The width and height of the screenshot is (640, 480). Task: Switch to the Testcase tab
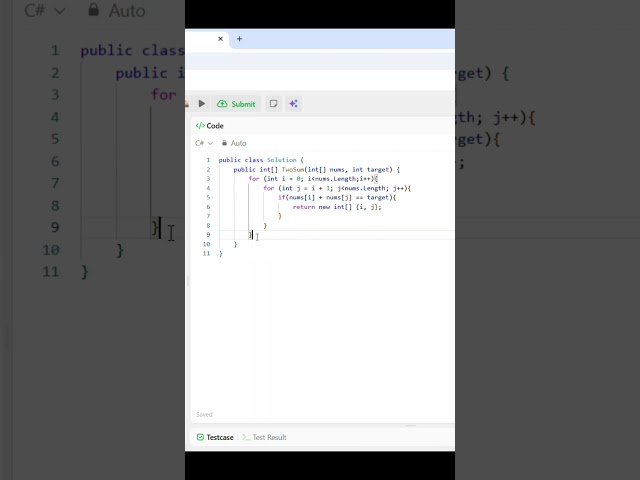pyautogui.click(x=215, y=437)
